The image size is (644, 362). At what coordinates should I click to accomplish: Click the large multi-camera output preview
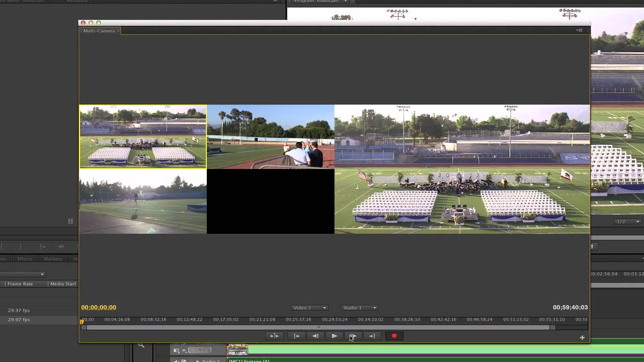click(462, 169)
